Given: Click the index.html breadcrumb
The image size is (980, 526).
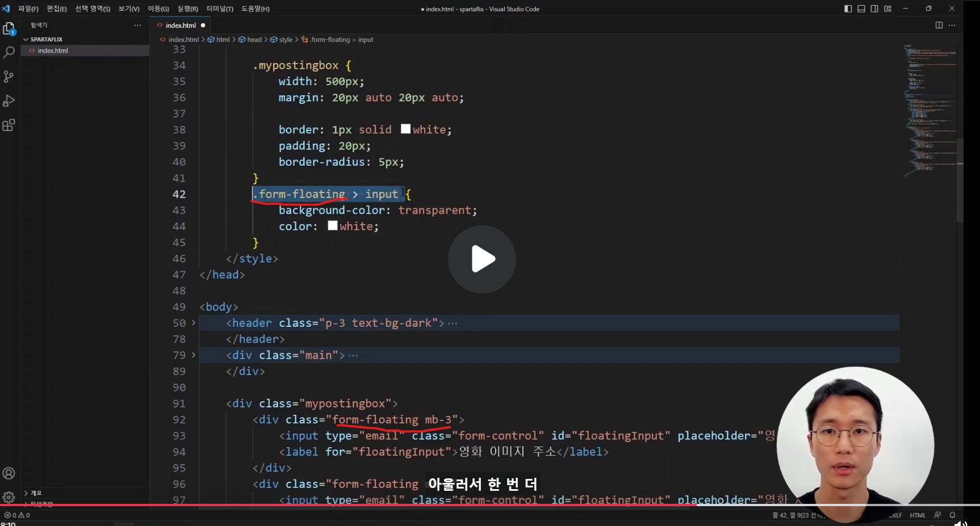Looking at the screenshot, I should (183, 40).
